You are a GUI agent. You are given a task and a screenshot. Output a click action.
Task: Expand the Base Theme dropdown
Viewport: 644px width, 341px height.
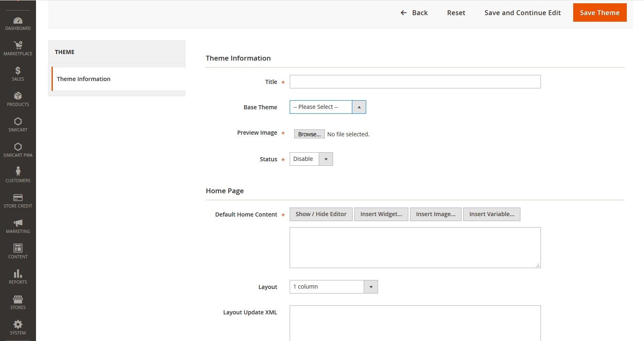[x=327, y=107]
